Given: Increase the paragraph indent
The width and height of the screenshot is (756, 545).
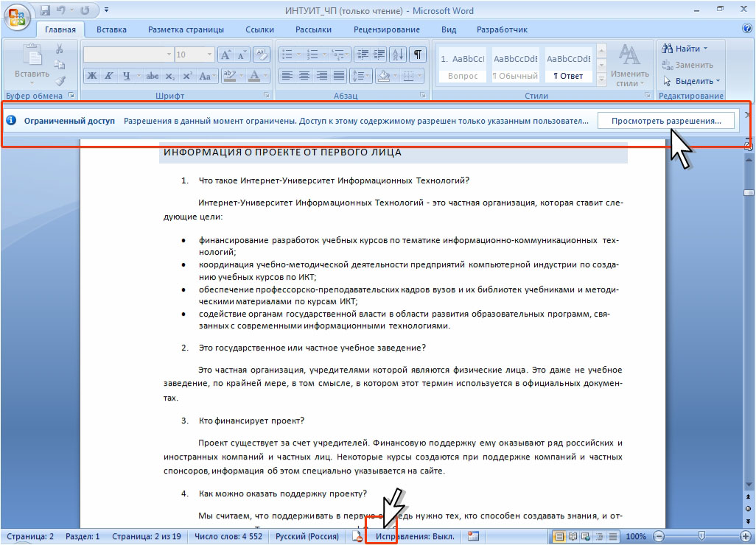Looking at the screenshot, I should [x=379, y=54].
